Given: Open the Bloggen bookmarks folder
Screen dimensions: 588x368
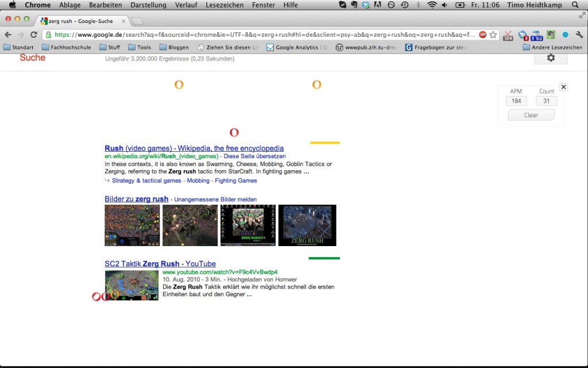Looking at the screenshot, I should pos(174,47).
